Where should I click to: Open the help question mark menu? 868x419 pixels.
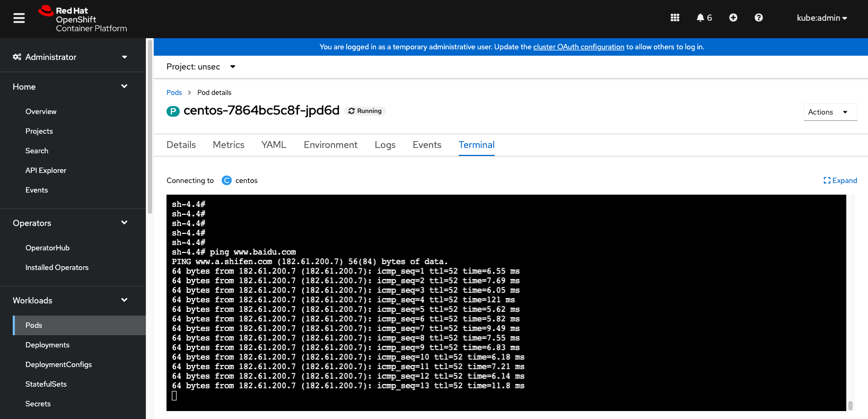tap(759, 18)
